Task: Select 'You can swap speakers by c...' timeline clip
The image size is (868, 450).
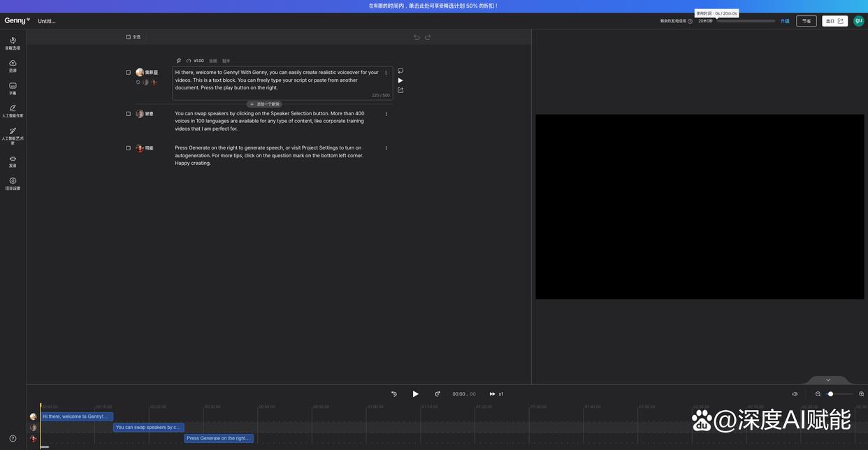Action: pyautogui.click(x=149, y=428)
